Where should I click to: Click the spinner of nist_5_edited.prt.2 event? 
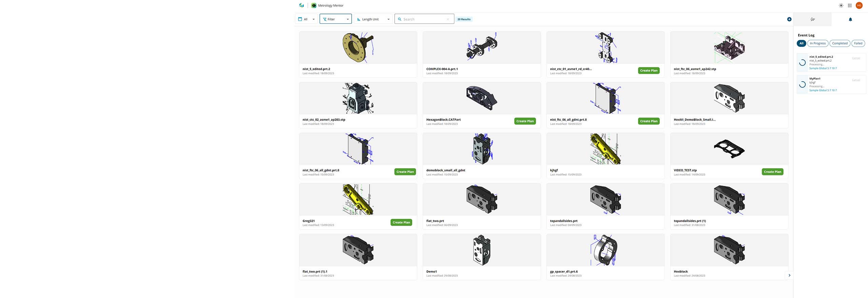[803, 63]
